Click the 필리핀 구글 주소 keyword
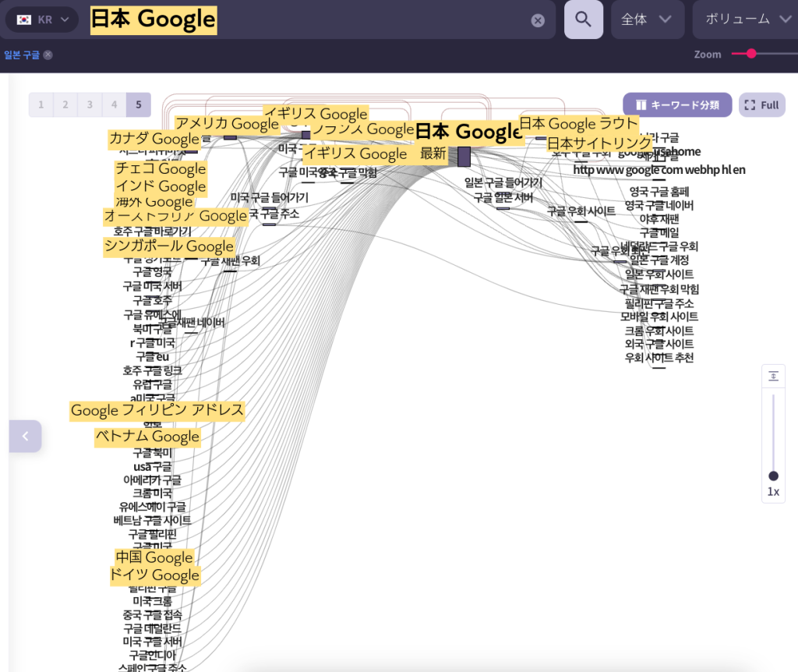This screenshot has width=798, height=672. pyautogui.click(x=659, y=303)
